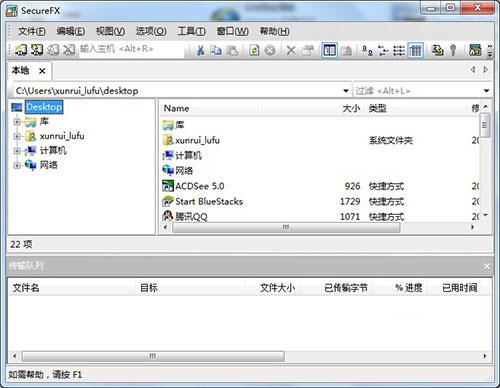Open the filter dropdown arrow

486,91
